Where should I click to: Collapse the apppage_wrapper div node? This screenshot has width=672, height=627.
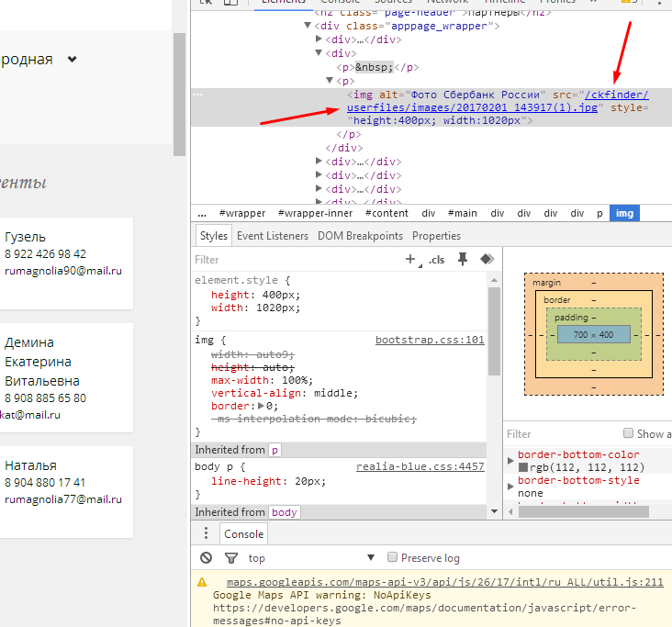point(308,26)
